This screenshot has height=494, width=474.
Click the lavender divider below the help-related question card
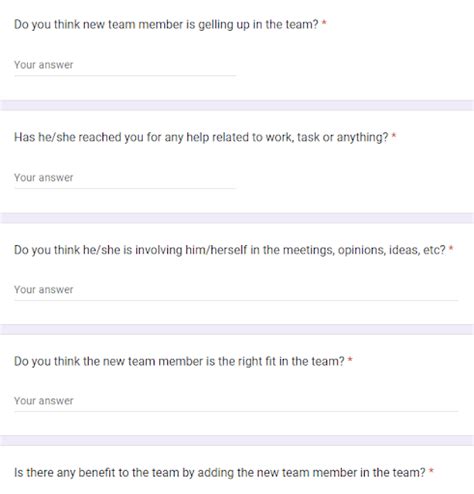(237, 218)
